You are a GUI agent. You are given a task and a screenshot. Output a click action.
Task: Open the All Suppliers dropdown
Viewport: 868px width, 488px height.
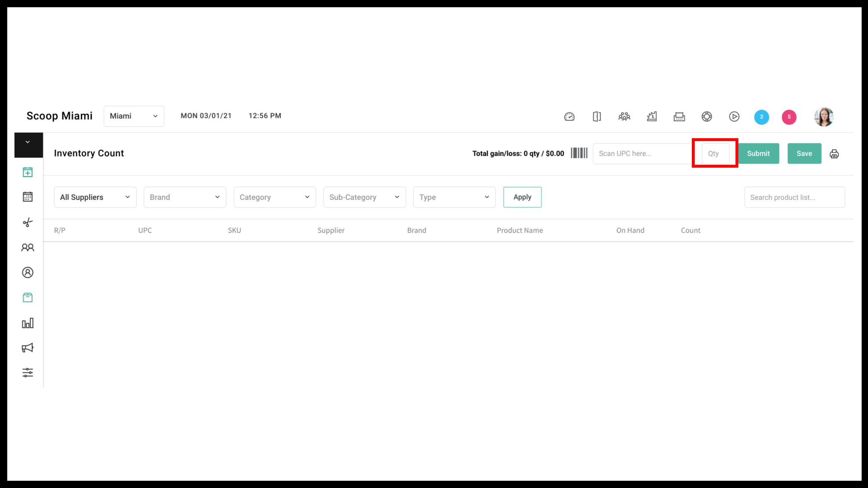pyautogui.click(x=95, y=197)
